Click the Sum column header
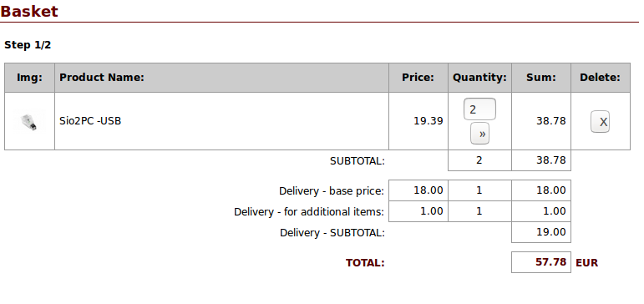 (x=541, y=77)
